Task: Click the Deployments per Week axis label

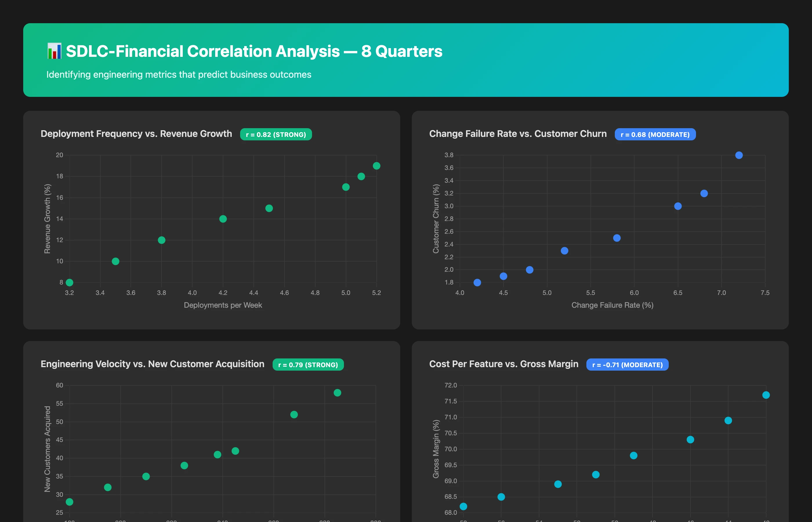Action: pos(223,305)
